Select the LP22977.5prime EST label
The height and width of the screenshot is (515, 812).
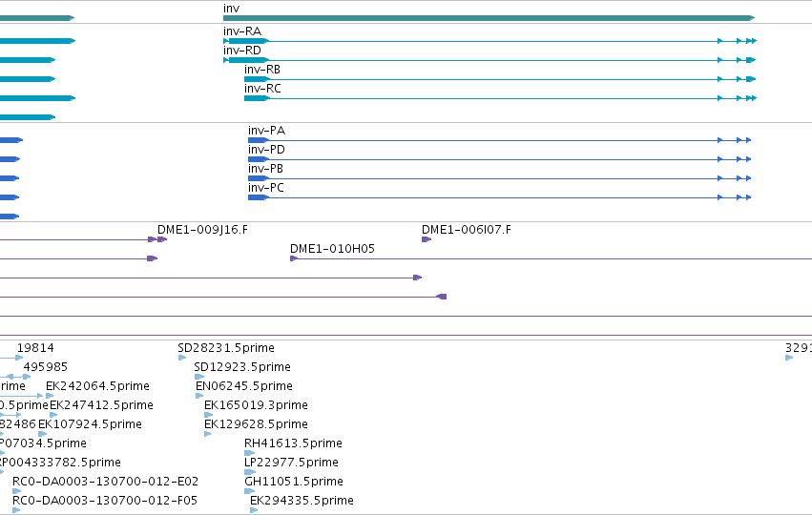point(291,463)
